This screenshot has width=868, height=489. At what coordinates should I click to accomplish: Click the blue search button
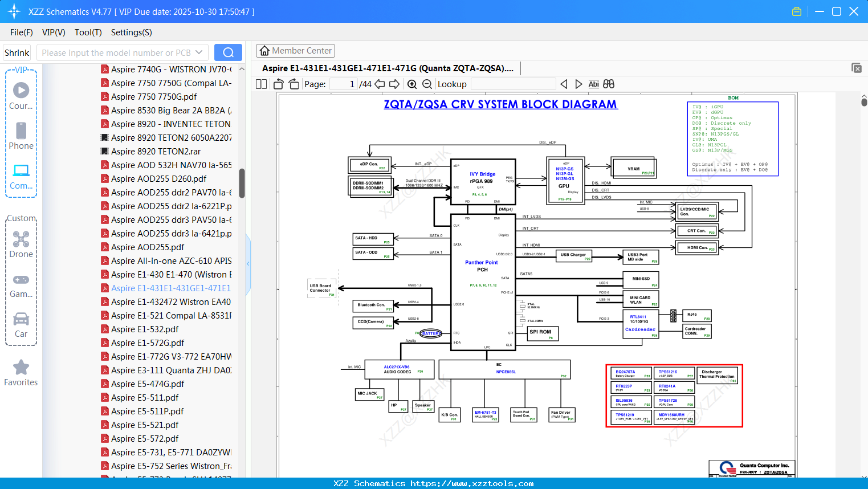[x=228, y=52]
